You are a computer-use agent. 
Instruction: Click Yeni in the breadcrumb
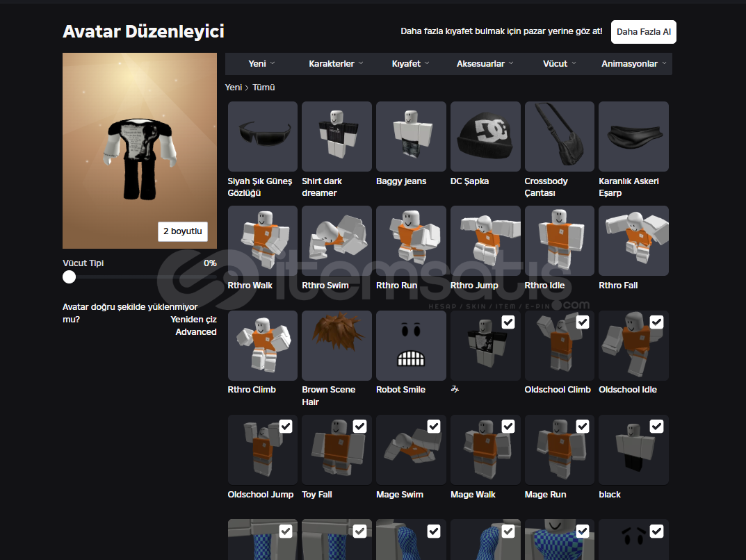tap(234, 88)
